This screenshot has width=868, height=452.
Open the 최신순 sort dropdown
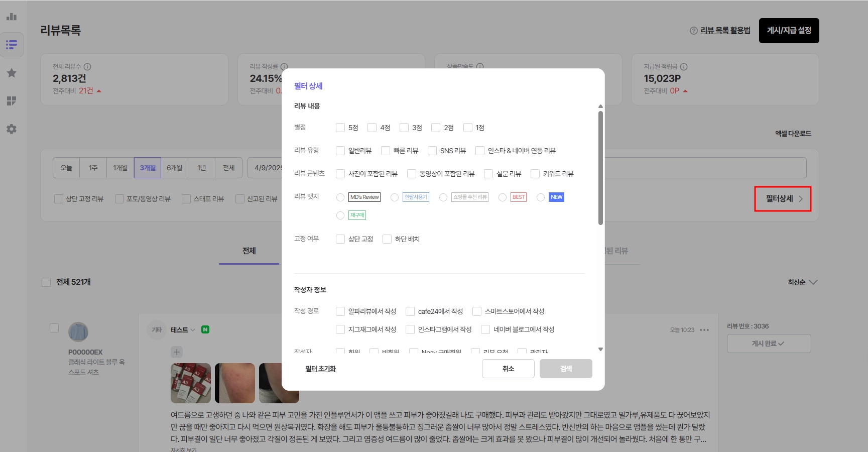pyautogui.click(x=802, y=282)
